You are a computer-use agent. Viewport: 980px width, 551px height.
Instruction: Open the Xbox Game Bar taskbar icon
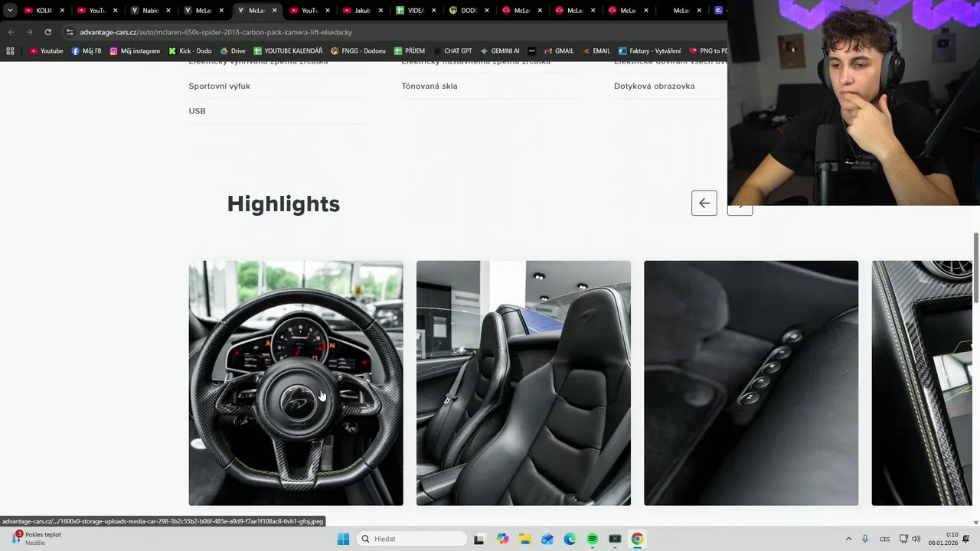[614, 539]
